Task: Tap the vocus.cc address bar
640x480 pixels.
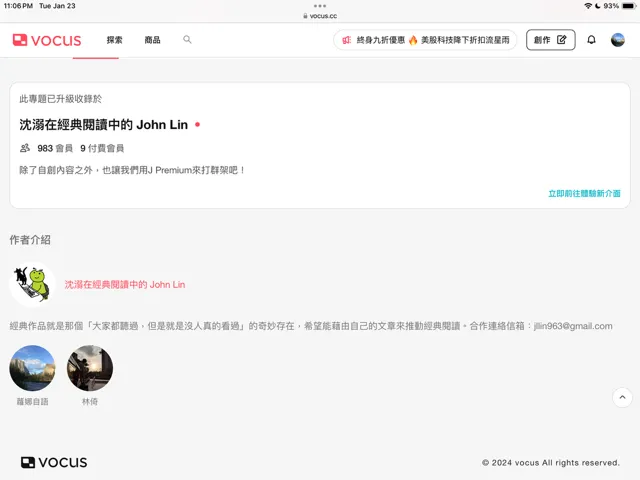Action: (320, 16)
